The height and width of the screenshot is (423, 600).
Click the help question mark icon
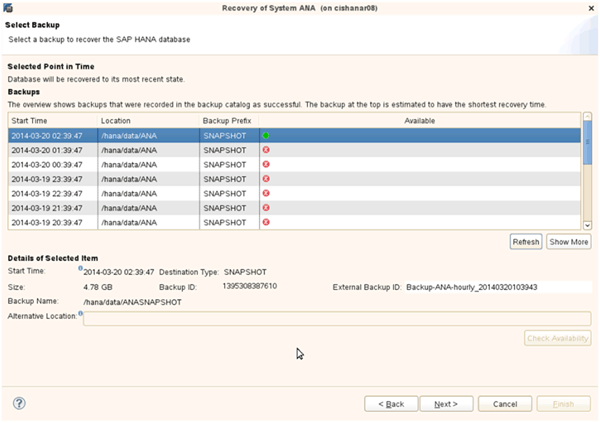[x=19, y=403]
